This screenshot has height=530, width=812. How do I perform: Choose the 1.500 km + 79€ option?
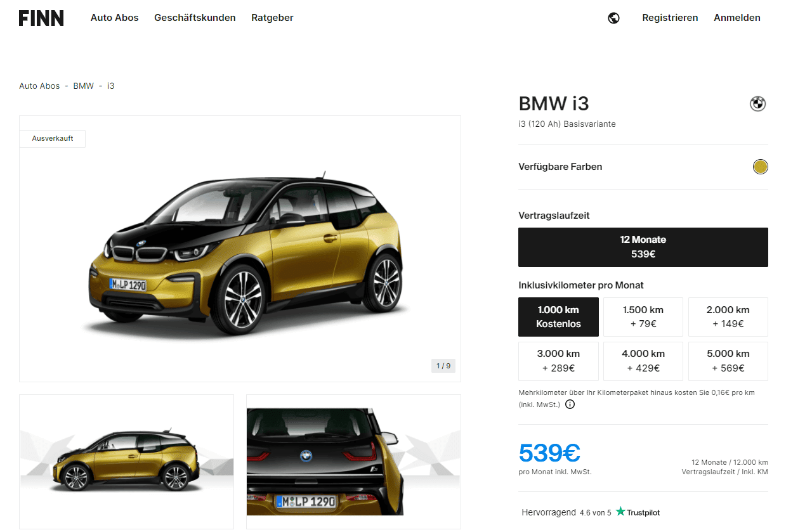coord(643,317)
